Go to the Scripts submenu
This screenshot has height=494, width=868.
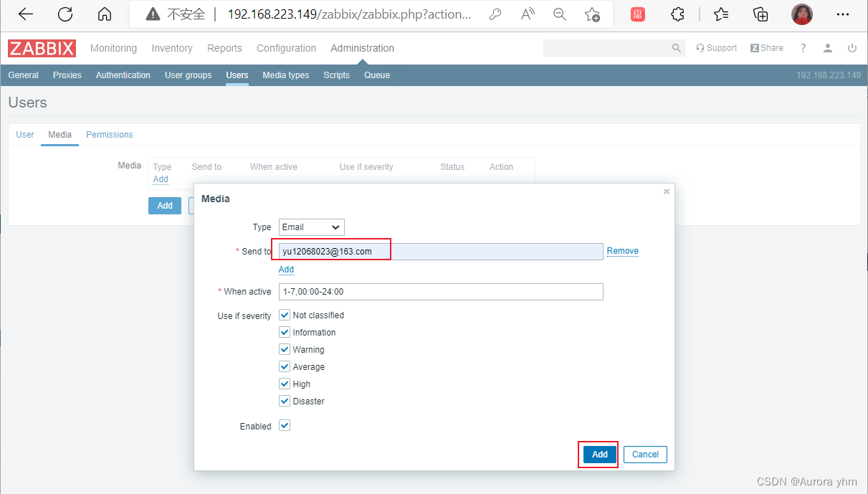336,75
